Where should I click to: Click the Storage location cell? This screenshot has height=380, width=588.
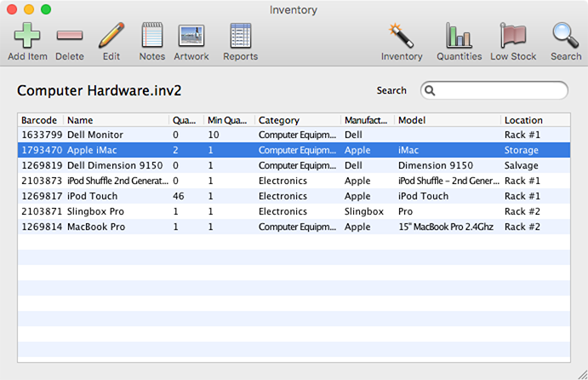[x=522, y=150]
